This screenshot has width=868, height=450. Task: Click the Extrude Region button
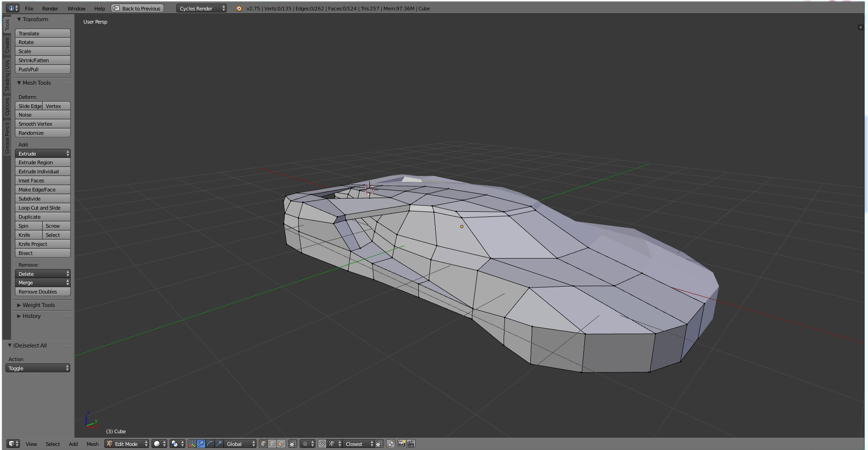pos(43,162)
